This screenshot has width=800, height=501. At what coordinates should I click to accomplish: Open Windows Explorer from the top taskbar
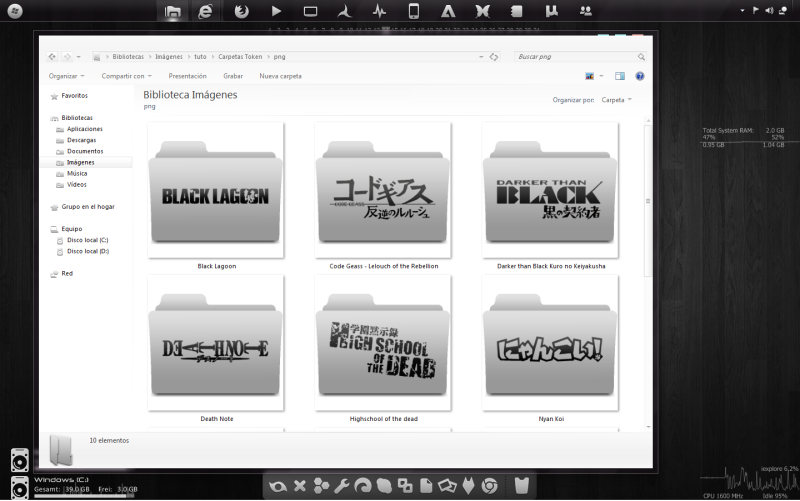[x=172, y=11]
